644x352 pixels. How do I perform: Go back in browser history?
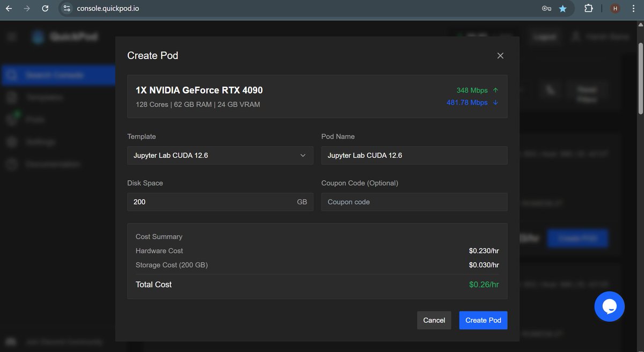pyautogui.click(x=9, y=9)
